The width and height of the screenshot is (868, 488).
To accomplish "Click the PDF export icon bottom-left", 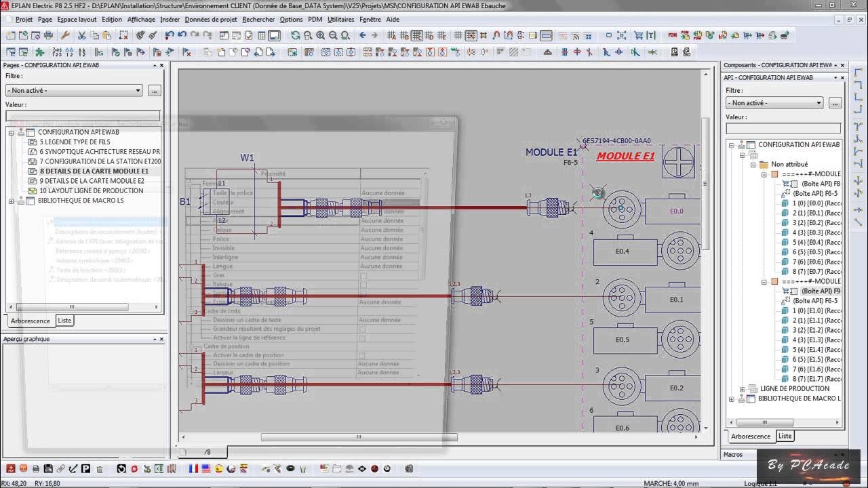I will tap(11, 468).
